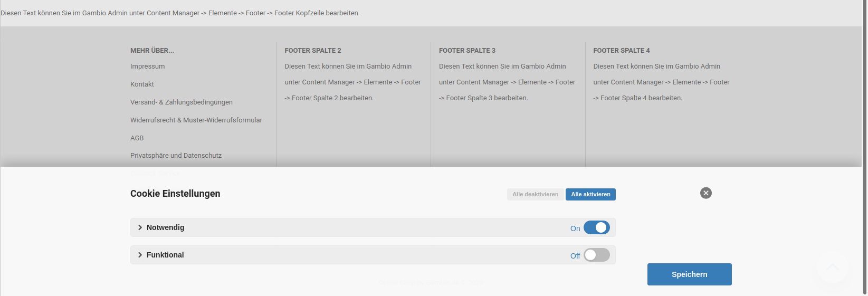Viewport: 868px width, 296px height.
Task: Click the Off label beside Funktional
Action: coord(575,256)
